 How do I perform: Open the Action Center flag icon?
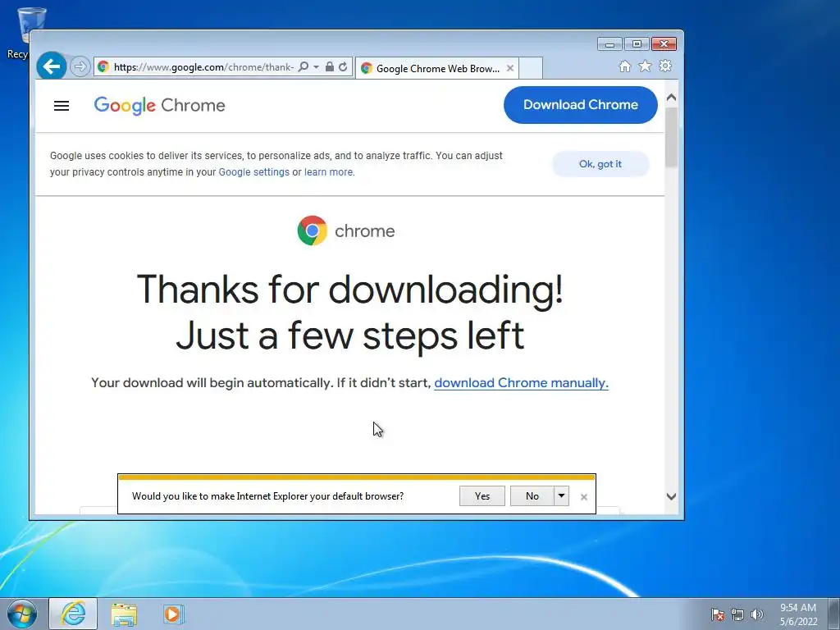pos(717,614)
